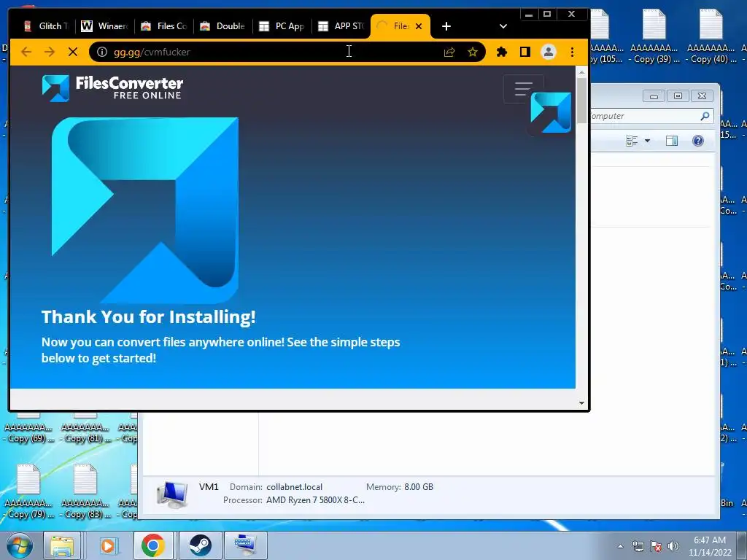Click the page scrollbar down arrow
Image resolution: width=747 pixels, height=560 pixels.
(581, 402)
